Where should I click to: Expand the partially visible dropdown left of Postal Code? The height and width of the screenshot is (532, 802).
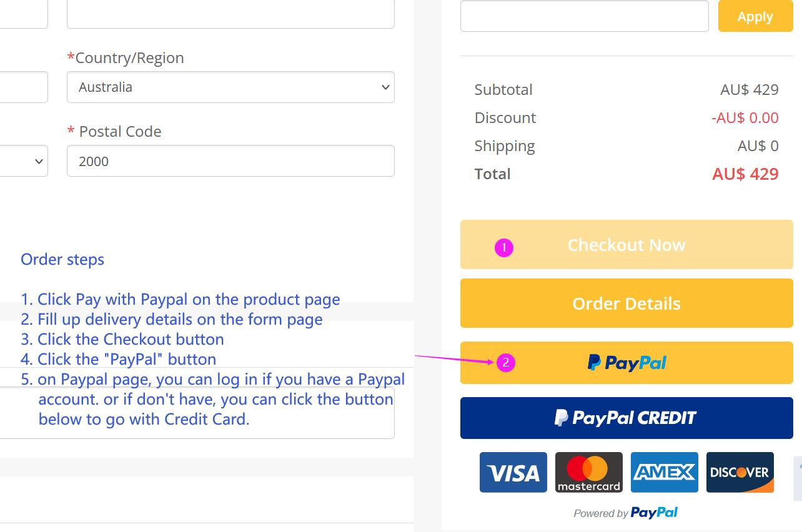[x=24, y=161]
